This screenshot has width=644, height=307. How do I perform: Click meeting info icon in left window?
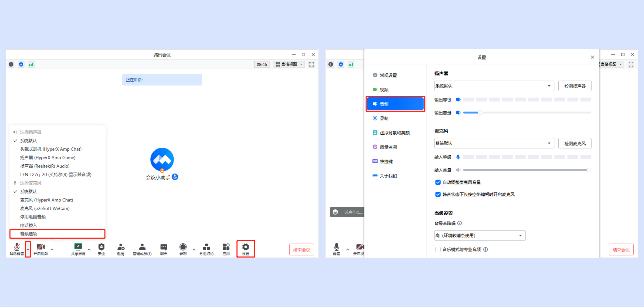[x=11, y=64]
